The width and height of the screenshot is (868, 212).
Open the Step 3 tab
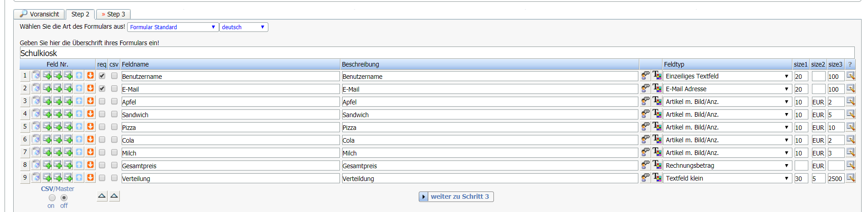113,14
